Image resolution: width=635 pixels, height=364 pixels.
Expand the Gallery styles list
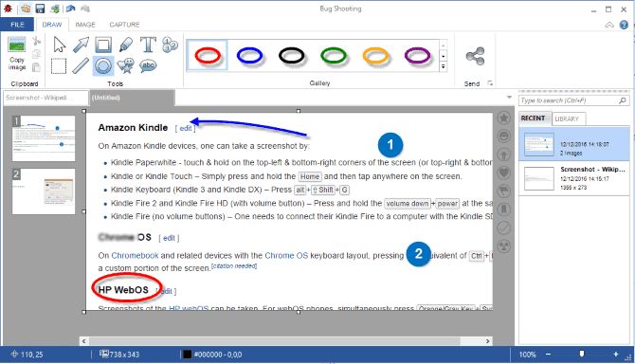click(443, 66)
